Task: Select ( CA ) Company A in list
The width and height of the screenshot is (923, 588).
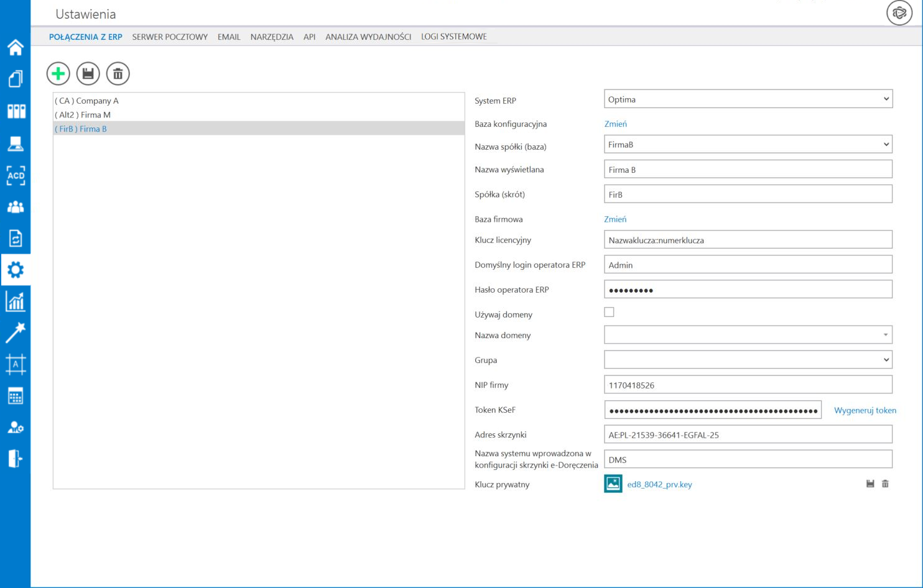Action: coord(87,101)
